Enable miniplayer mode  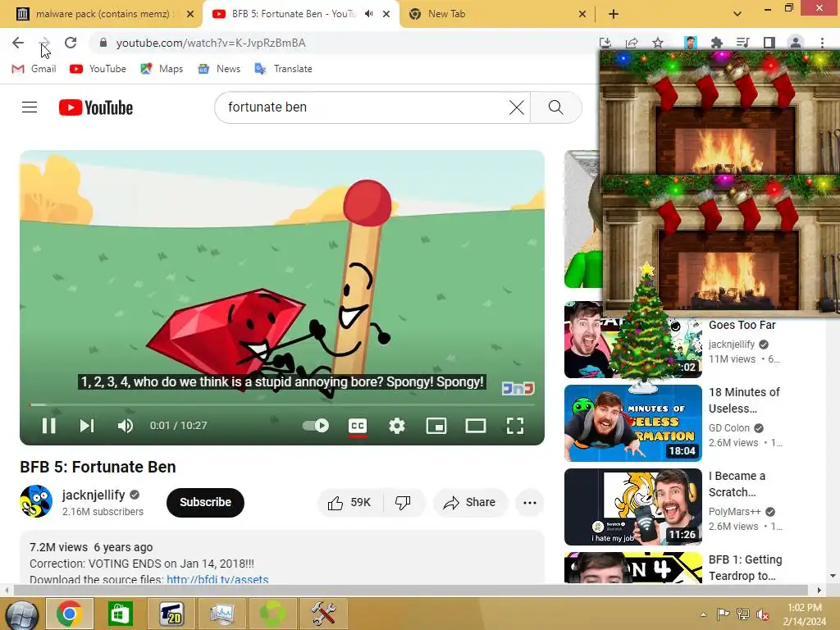(x=436, y=426)
